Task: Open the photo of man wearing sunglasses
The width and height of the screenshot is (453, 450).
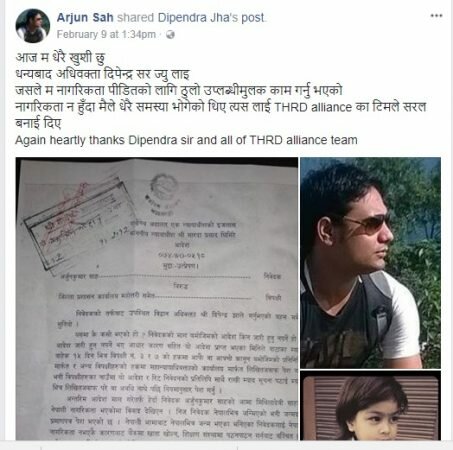Action: [370, 263]
